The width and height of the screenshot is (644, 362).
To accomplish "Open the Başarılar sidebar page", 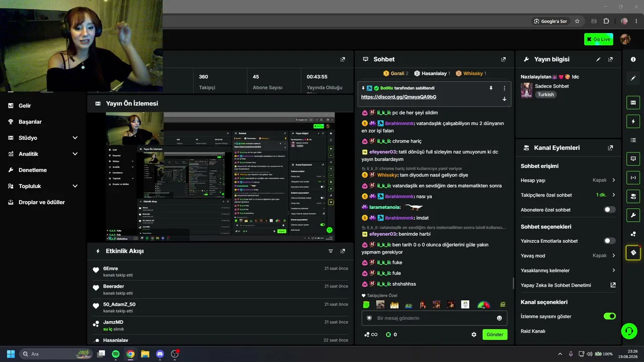I will (x=30, y=122).
